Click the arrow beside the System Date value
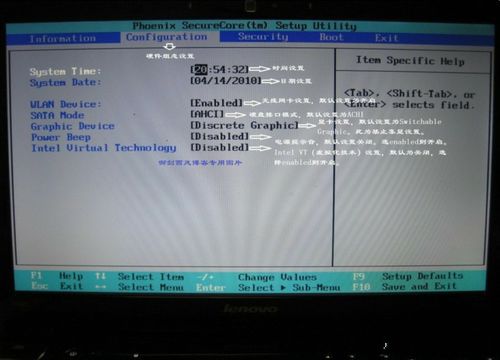 (271, 81)
